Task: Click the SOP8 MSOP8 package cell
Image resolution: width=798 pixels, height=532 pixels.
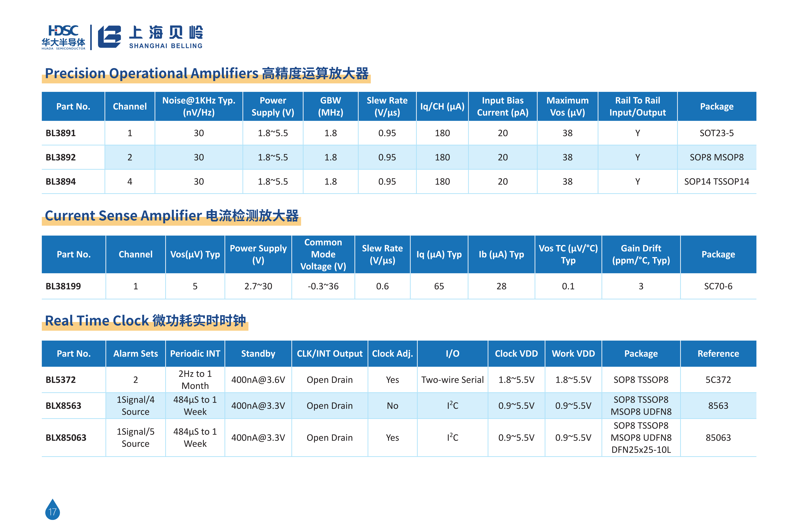Action: click(717, 157)
